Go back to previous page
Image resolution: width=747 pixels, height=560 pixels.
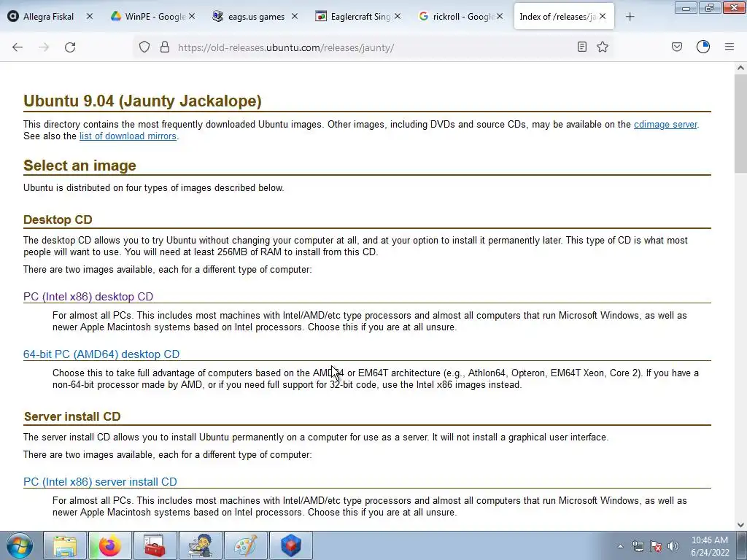(x=18, y=47)
